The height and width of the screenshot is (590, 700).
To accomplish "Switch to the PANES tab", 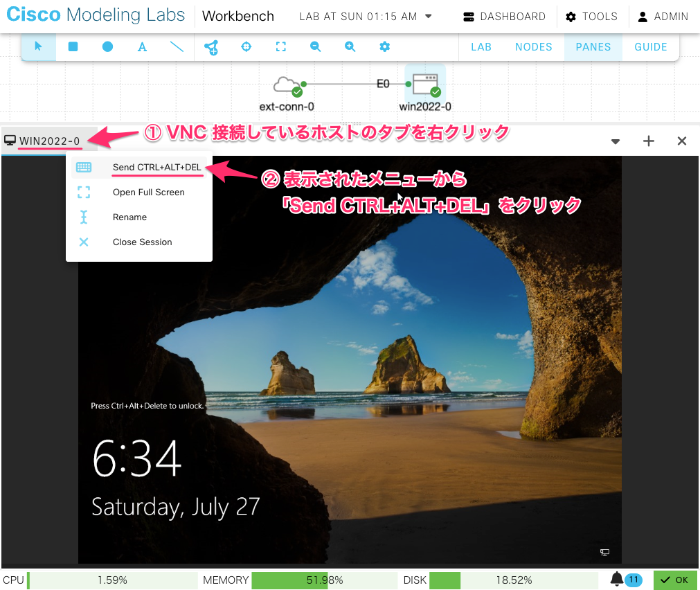I will pyautogui.click(x=593, y=47).
